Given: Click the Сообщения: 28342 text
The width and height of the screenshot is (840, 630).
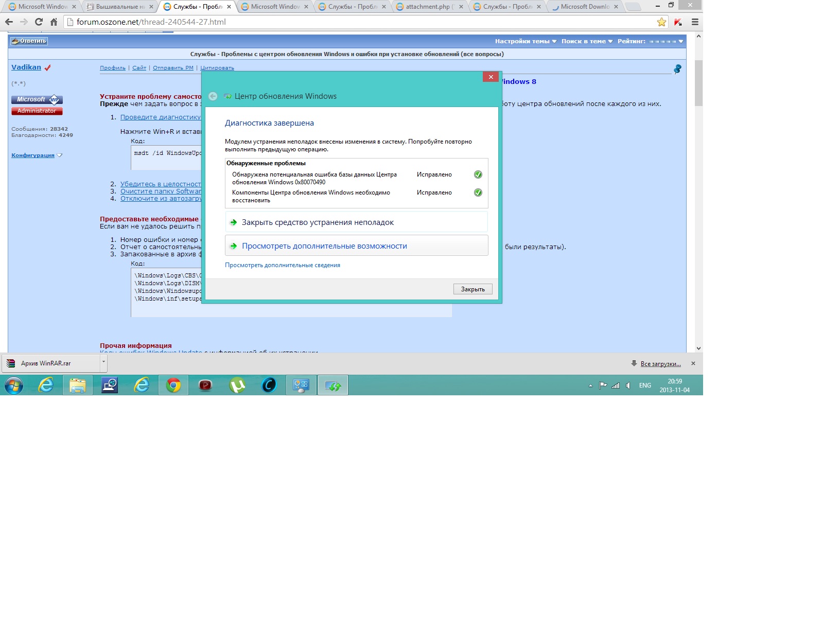Looking at the screenshot, I should (40, 129).
